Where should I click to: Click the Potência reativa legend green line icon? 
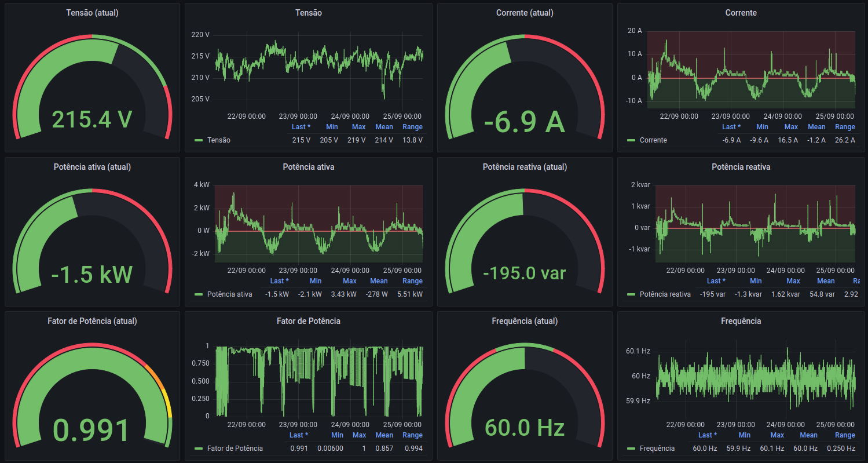[631, 294]
